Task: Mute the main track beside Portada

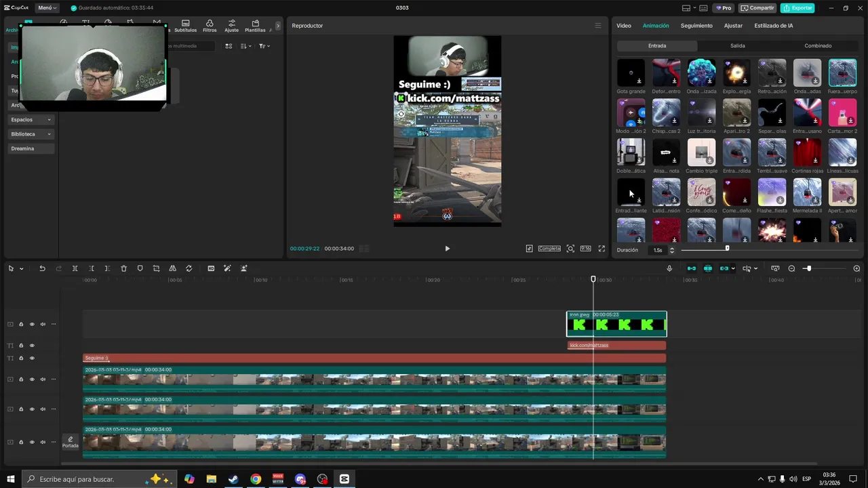Action: 43,442
